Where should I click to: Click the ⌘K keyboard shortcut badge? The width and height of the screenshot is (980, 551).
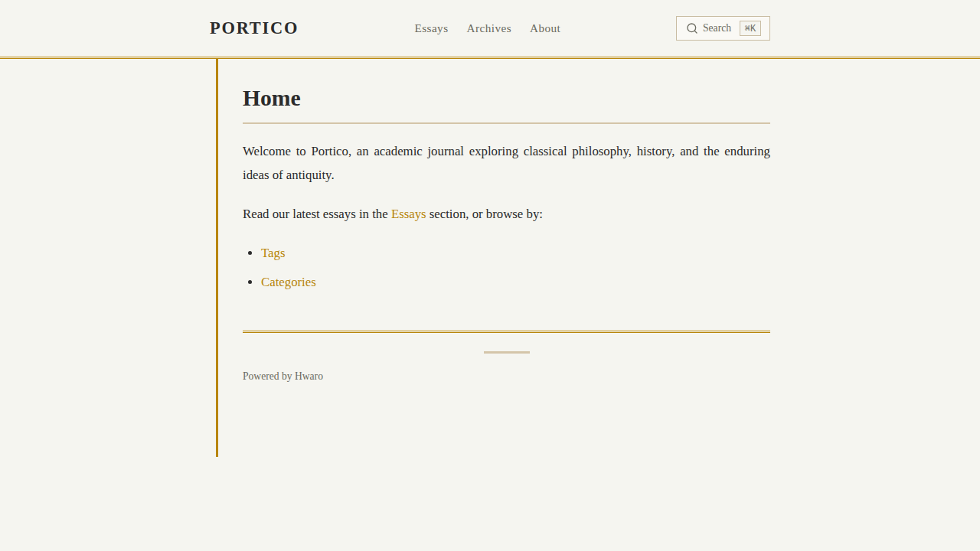(750, 28)
